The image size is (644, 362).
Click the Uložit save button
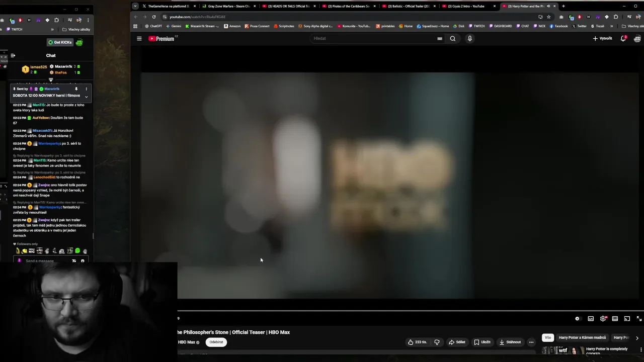coord(482,342)
